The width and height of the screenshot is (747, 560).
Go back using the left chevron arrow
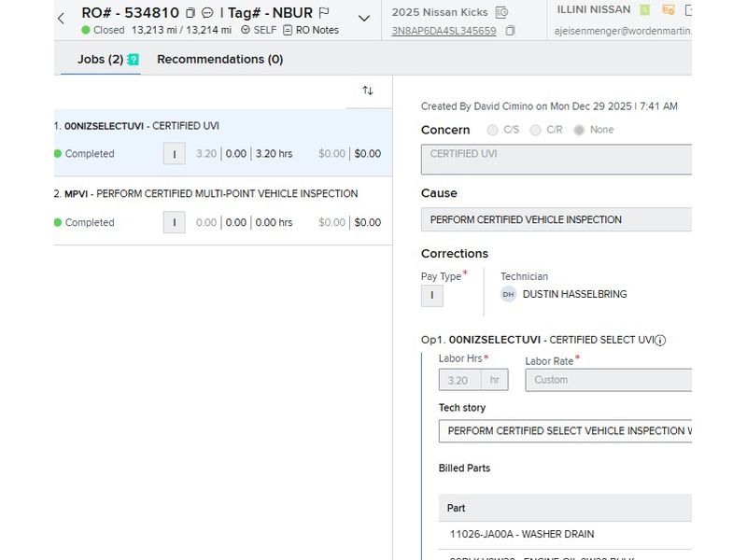(x=61, y=19)
